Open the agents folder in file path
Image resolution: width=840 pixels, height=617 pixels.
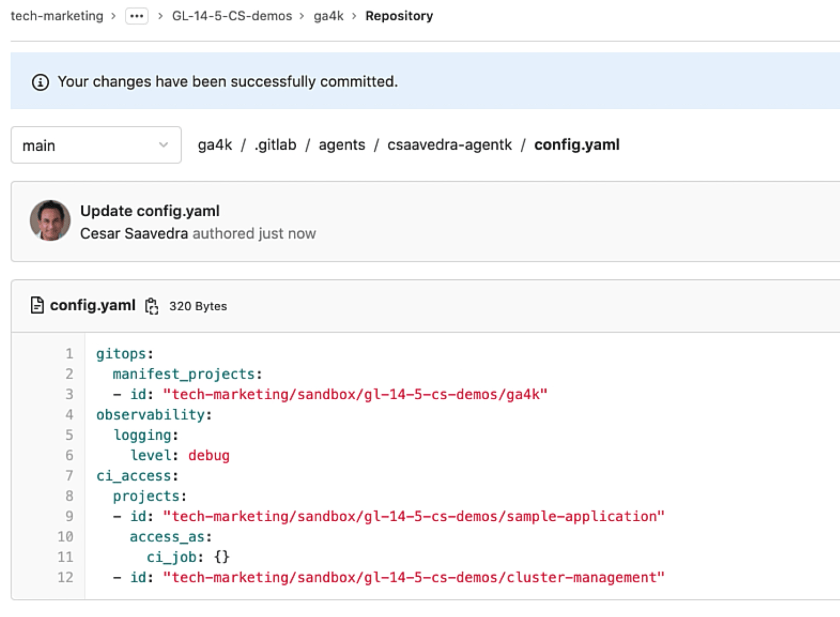tap(342, 145)
